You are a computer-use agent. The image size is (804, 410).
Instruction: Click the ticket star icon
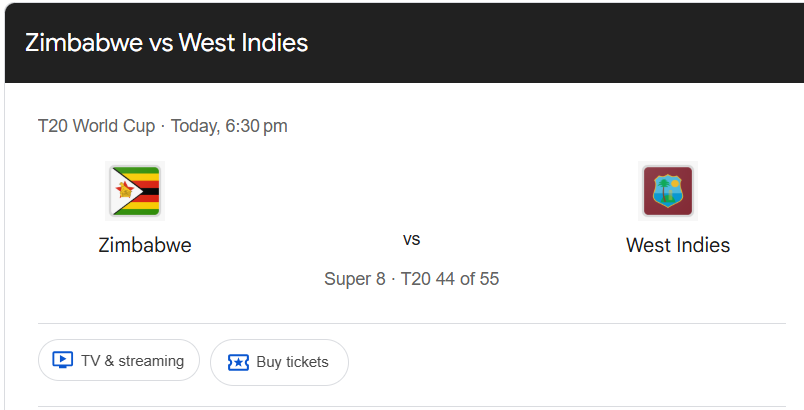click(238, 362)
